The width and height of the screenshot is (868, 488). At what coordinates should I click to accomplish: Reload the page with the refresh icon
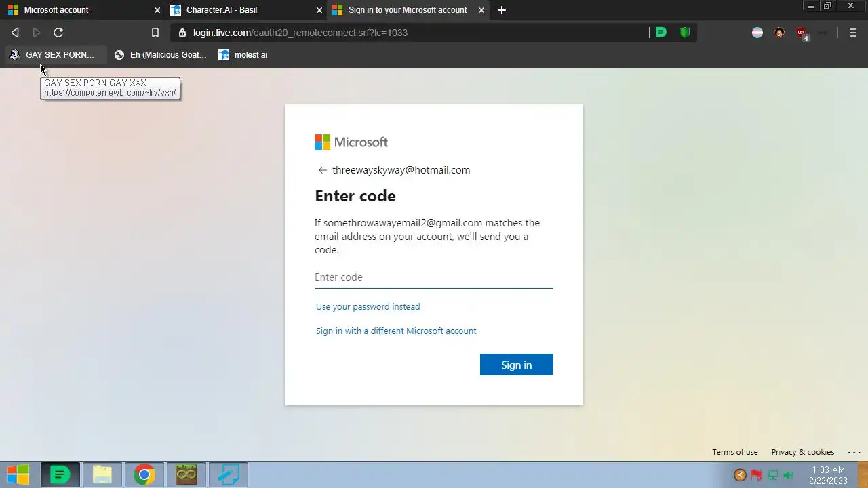[x=58, y=33]
